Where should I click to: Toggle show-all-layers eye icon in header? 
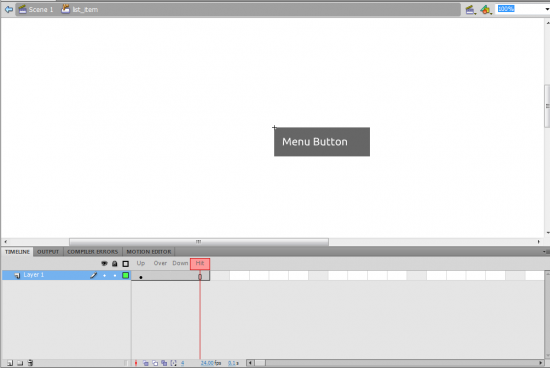(104, 263)
